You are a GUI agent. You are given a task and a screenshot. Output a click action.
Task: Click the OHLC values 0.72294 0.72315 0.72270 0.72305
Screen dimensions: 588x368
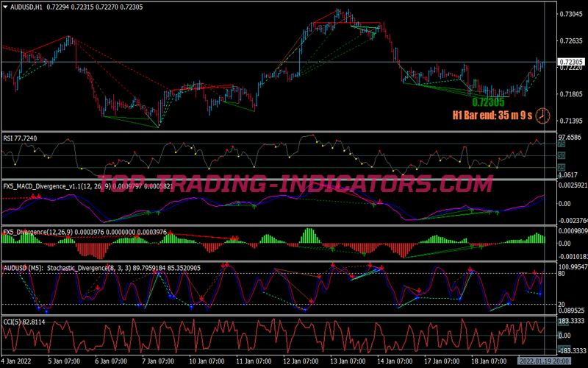click(x=95, y=7)
